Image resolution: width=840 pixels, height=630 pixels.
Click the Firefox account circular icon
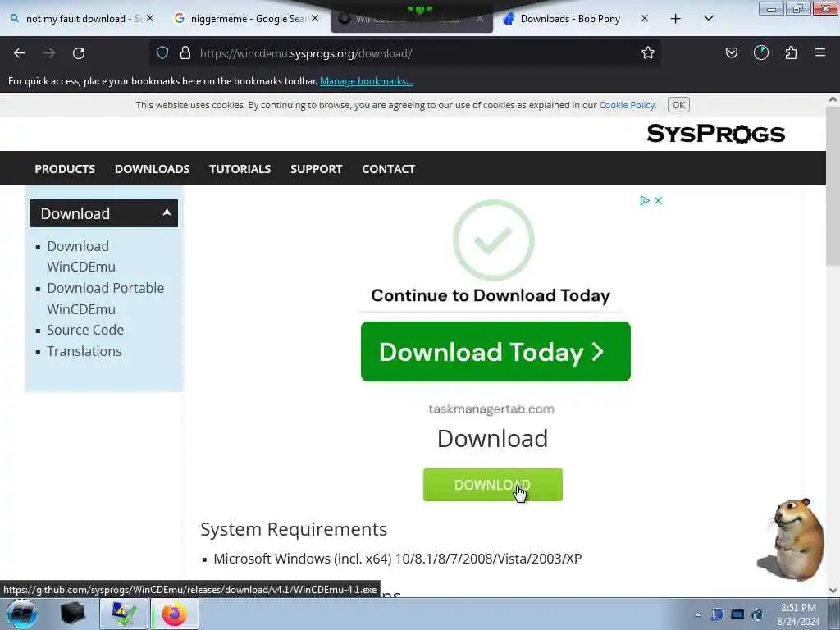tap(761, 52)
